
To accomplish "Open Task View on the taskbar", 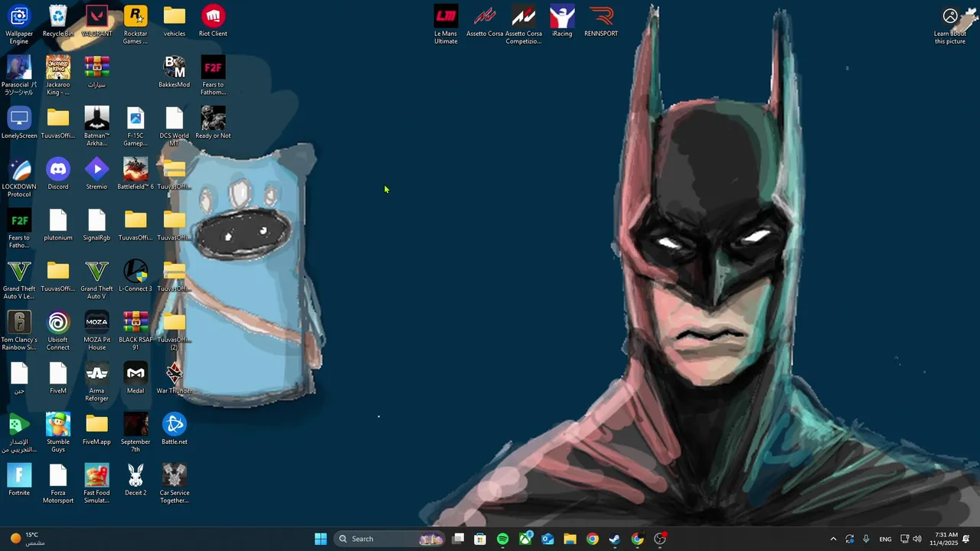I will (458, 539).
